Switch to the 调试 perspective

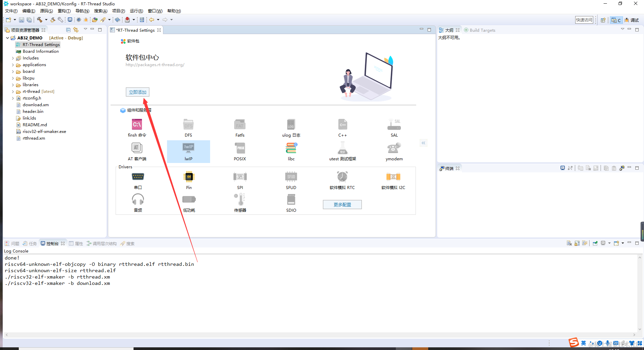point(631,20)
